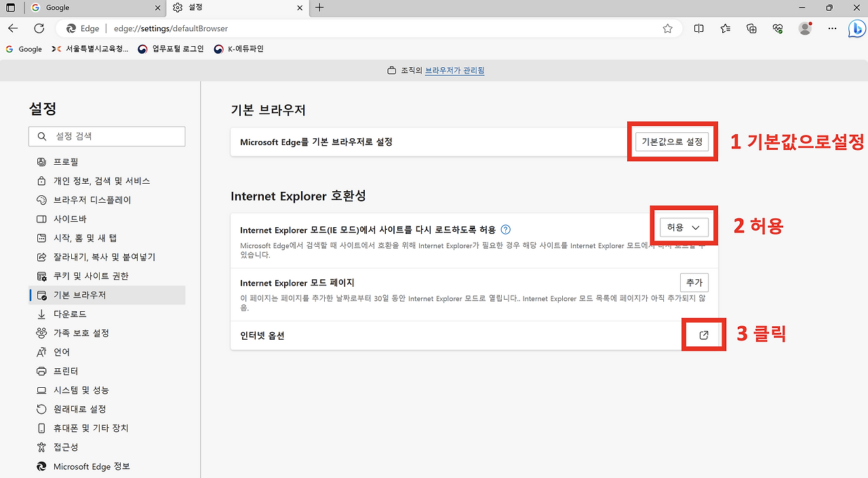Open 언어 settings section
Image resolution: width=868 pixels, height=478 pixels.
point(107,352)
